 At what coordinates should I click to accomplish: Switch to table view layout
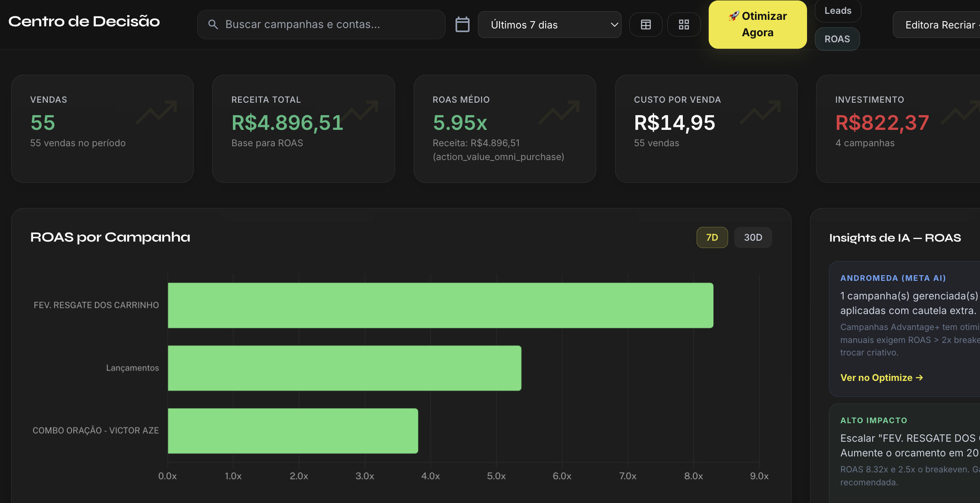click(646, 25)
